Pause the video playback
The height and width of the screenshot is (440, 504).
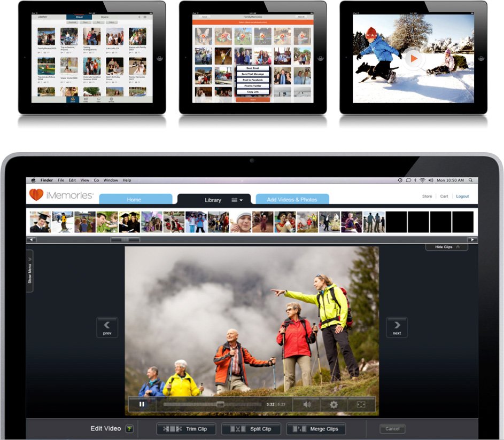point(142,404)
